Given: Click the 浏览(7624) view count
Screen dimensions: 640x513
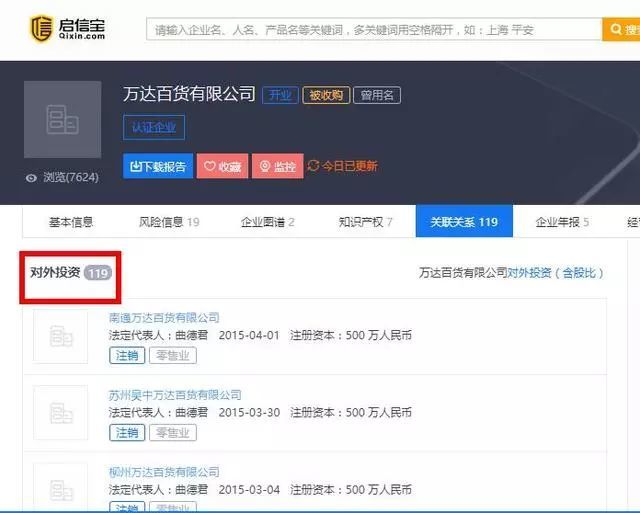Looking at the screenshot, I should tap(71, 178).
